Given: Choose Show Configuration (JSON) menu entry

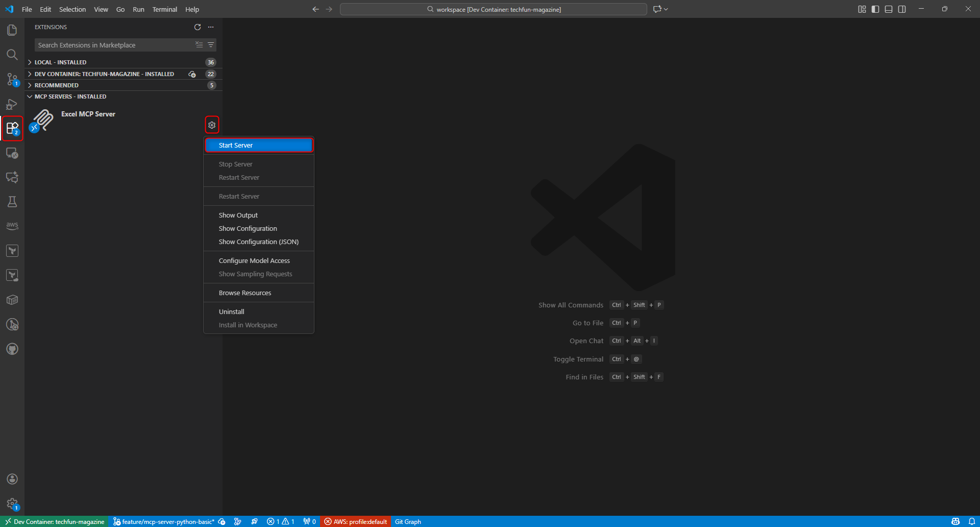Looking at the screenshot, I should click(258, 242).
